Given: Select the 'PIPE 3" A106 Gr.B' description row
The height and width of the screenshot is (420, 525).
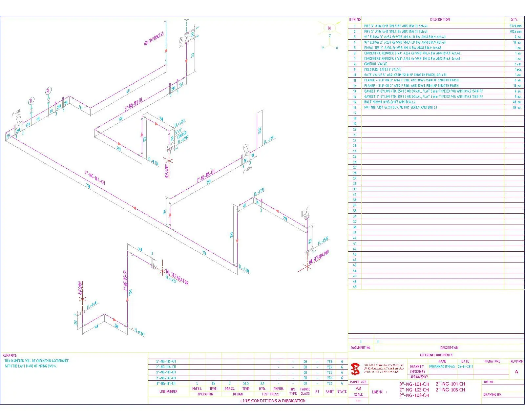Looking at the screenshot, I should point(432,26).
